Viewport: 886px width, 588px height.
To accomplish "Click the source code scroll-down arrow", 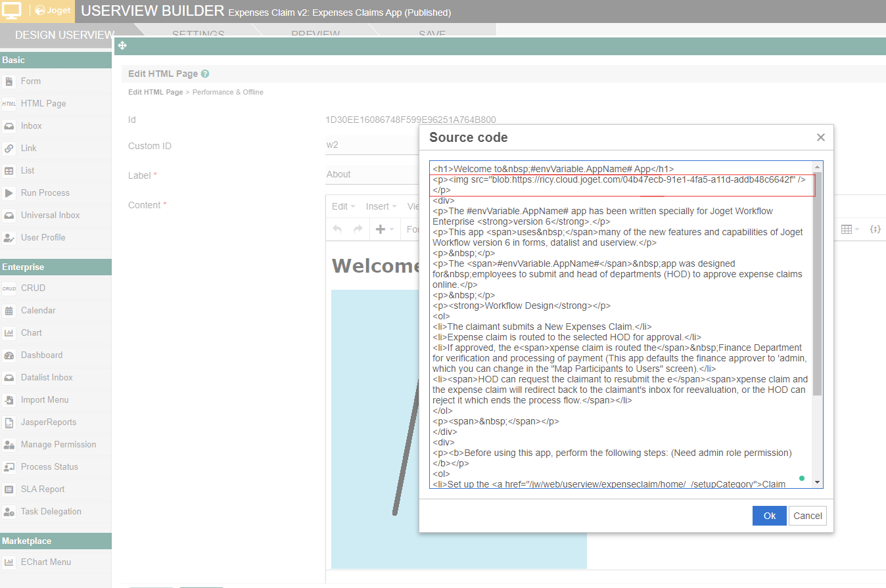I will [817, 482].
